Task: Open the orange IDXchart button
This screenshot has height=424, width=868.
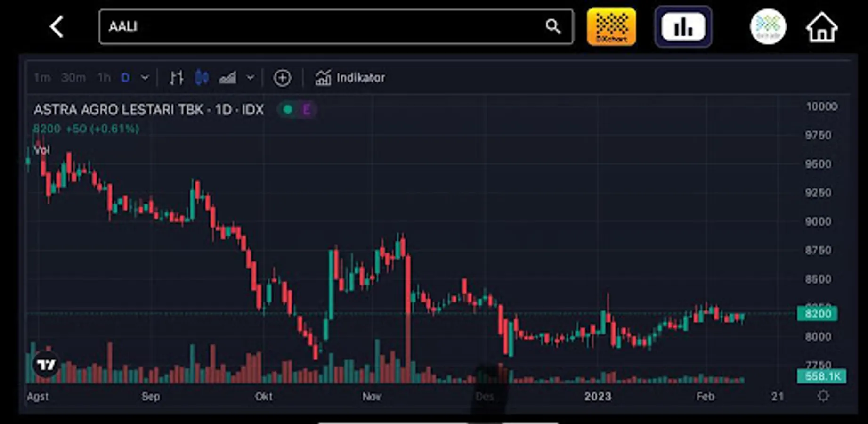Action: coord(611,27)
